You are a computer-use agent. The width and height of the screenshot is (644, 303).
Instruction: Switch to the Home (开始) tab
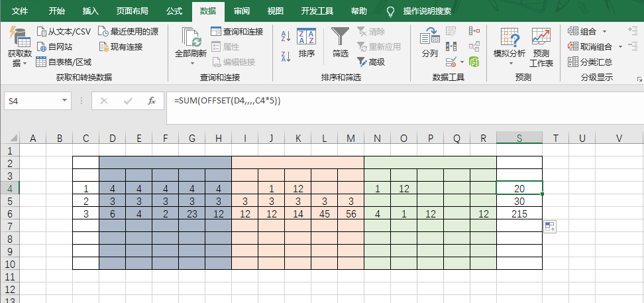(57, 11)
